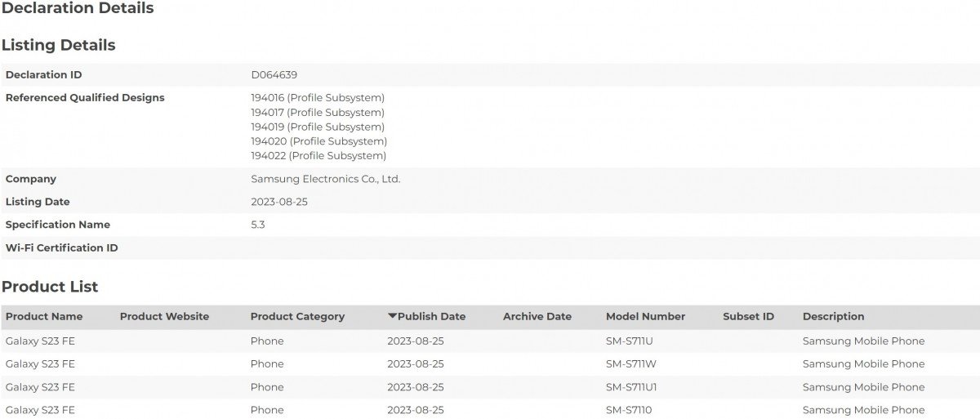This screenshot has height=419, width=980.
Task: Click the Description column header
Action: tap(833, 317)
